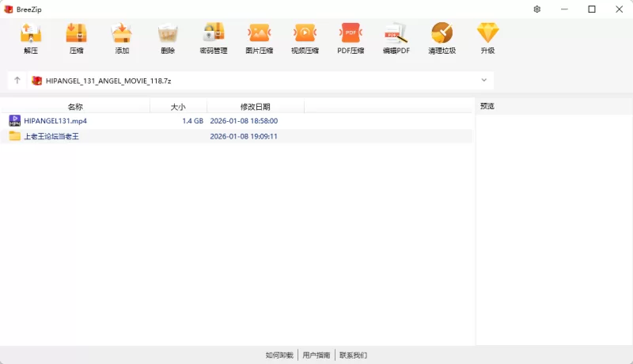This screenshot has width=633, height=364.
Task: Click the BreeZip app logo
Action: pyautogui.click(x=8, y=9)
